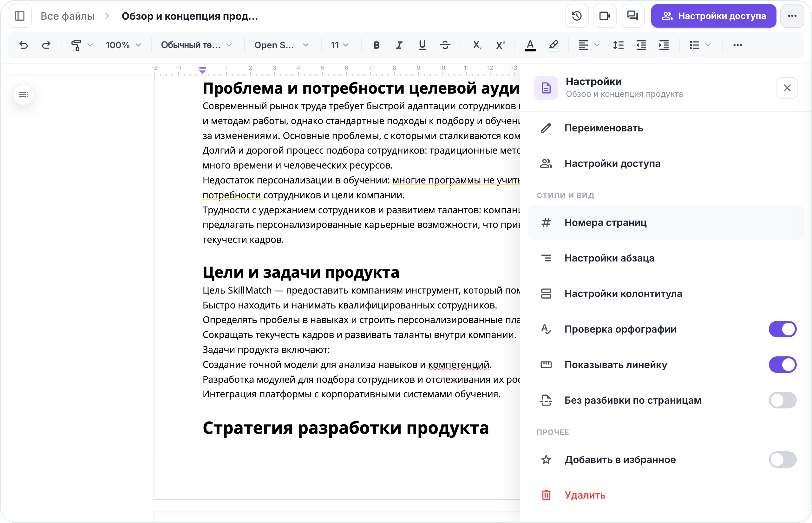The image size is (812, 523).
Task: Open Open Sans font dropdown
Action: (281, 45)
